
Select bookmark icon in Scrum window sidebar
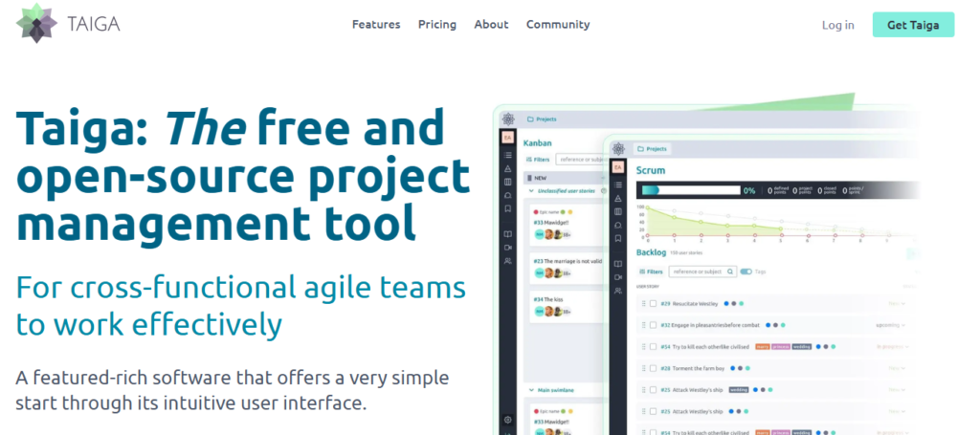(618, 238)
